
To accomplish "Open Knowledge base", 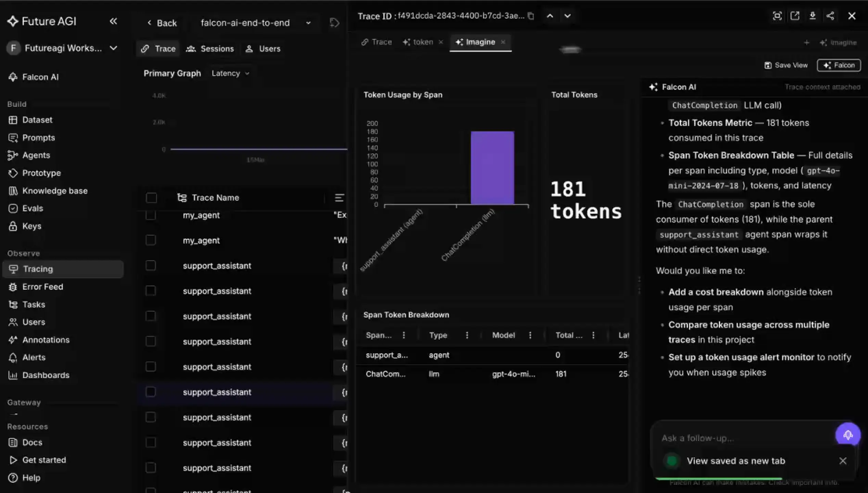I will 48,191.
